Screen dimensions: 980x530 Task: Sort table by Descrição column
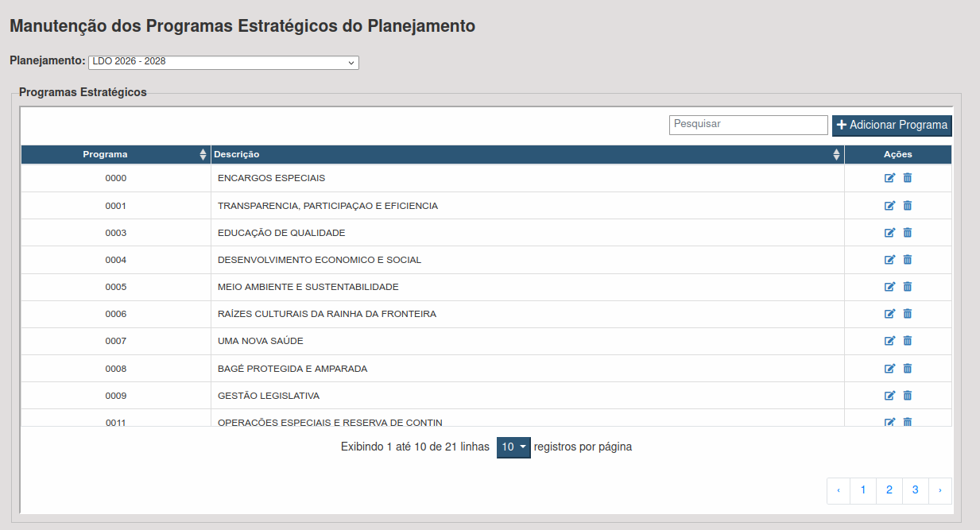[526, 155]
